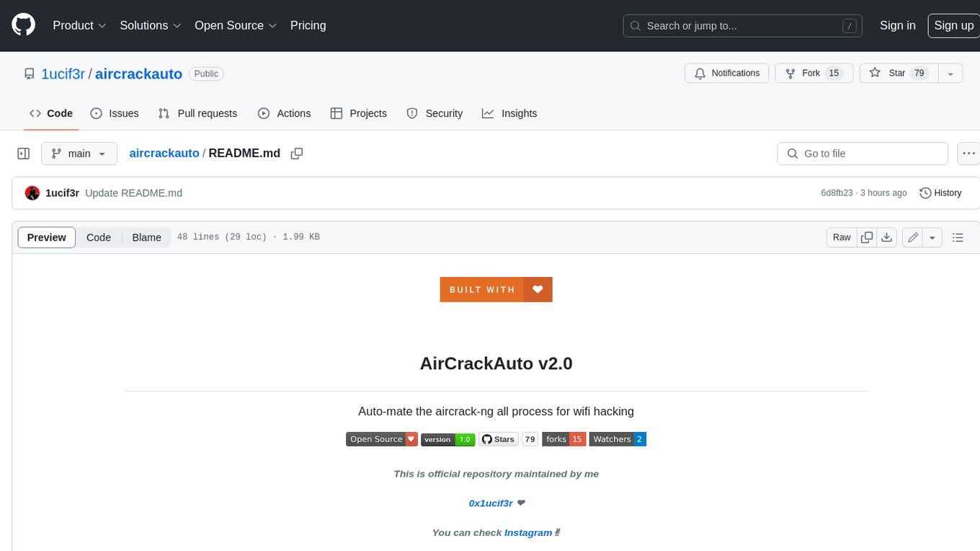This screenshot has height=551, width=980.
Task: Expand the file tree side panel
Action: pos(23,154)
